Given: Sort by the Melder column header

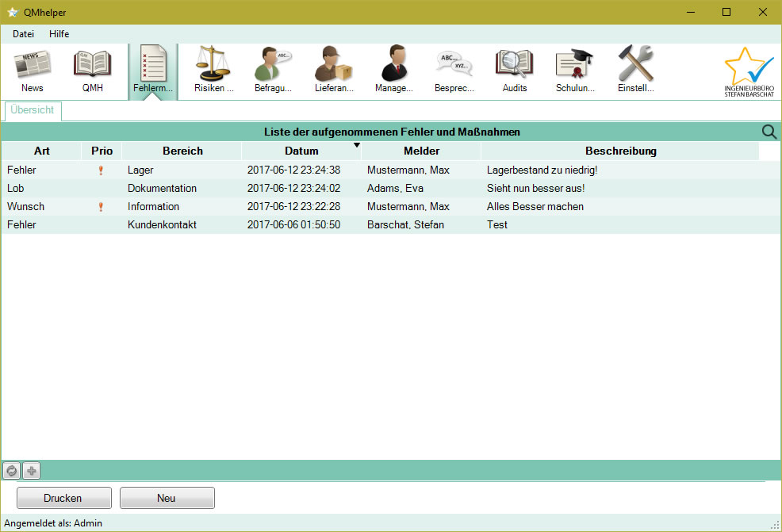Looking at the screenshot, I should (421, 151).
